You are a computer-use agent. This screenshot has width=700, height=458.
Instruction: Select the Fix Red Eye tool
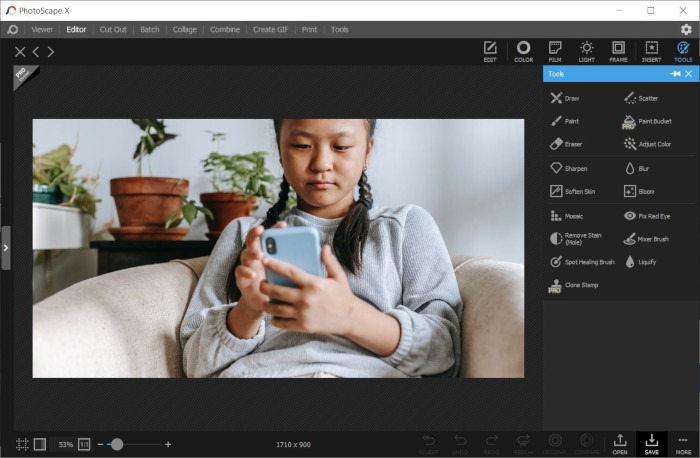tap(647, 216)
